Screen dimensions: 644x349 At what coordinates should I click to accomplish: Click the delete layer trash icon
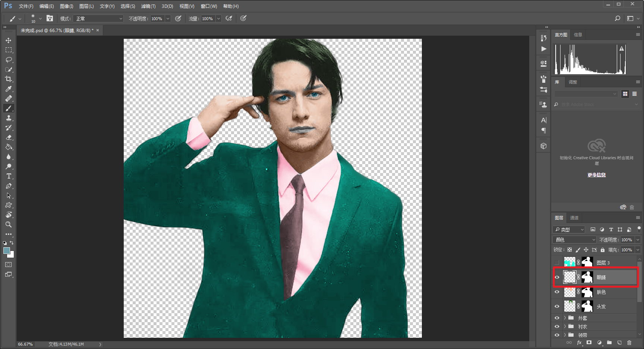[x=629, y=343]
